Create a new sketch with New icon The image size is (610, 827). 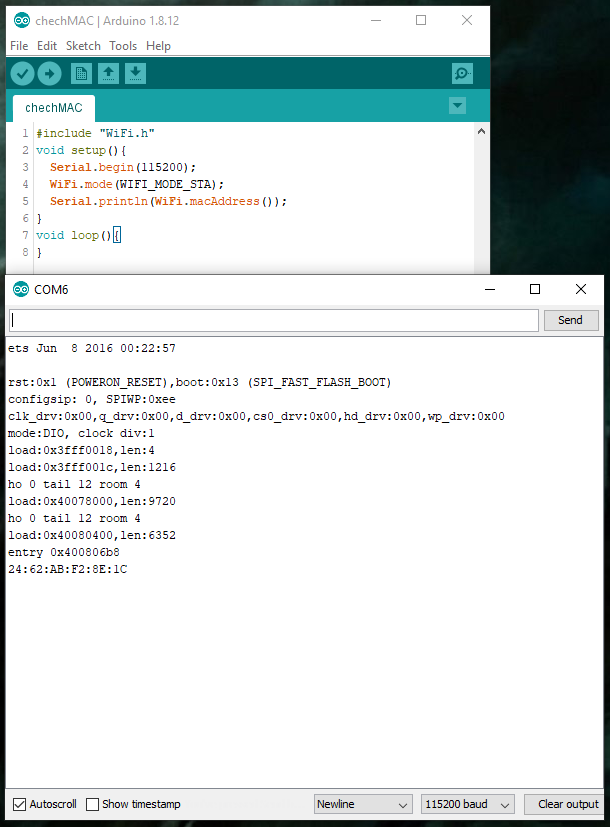pyautogui.click(x=81, y=74)
